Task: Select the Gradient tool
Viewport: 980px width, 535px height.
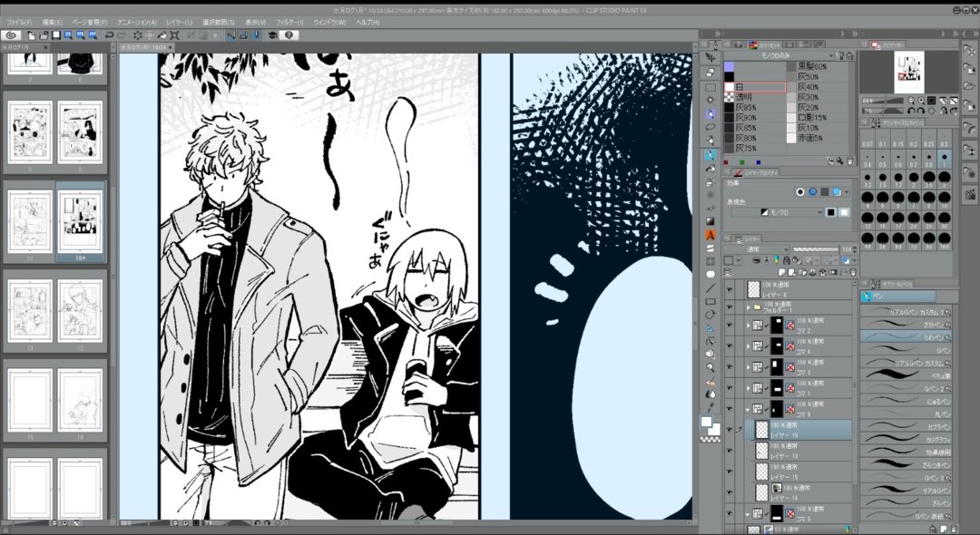Action: [x=710, y=221]
